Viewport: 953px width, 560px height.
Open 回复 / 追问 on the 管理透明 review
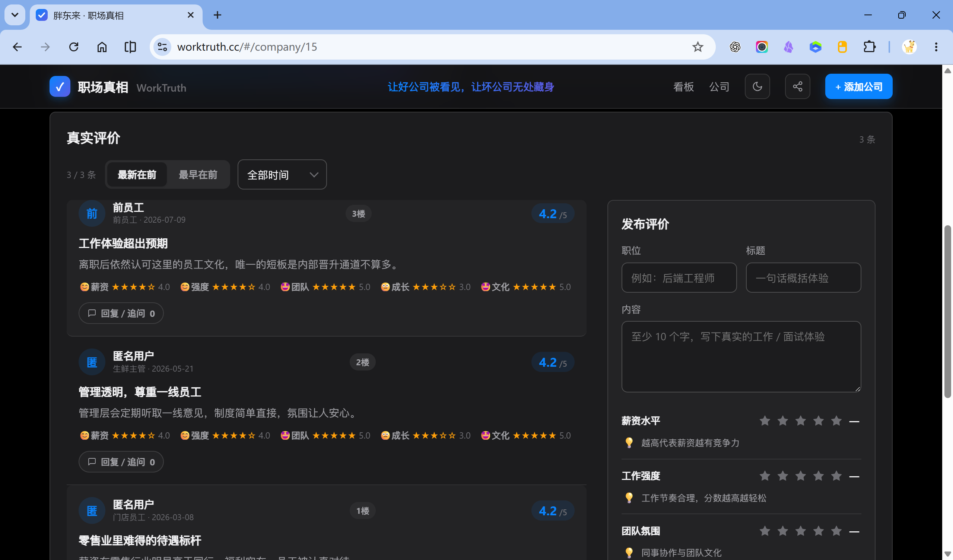tap(121, 462)
